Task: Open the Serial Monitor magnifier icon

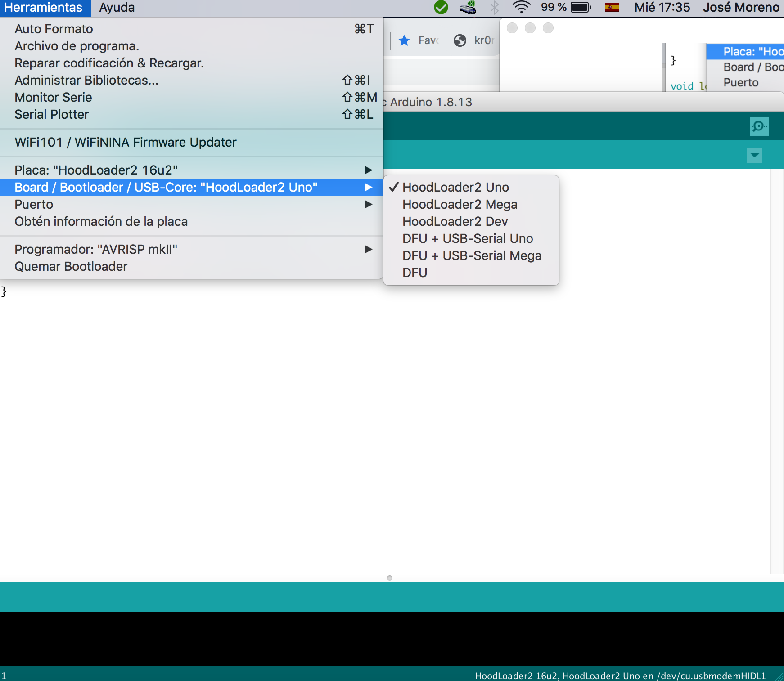Action: [759, 126]
